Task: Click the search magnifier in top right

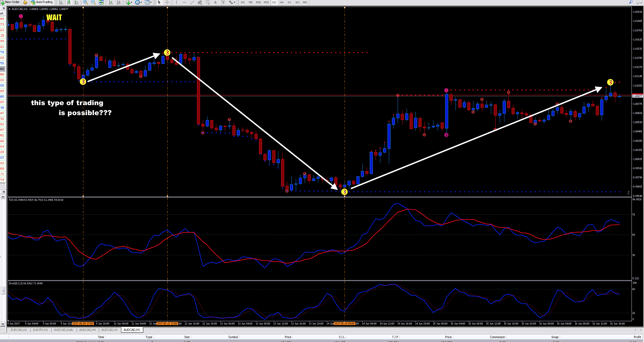Action: tap(631, 2)
